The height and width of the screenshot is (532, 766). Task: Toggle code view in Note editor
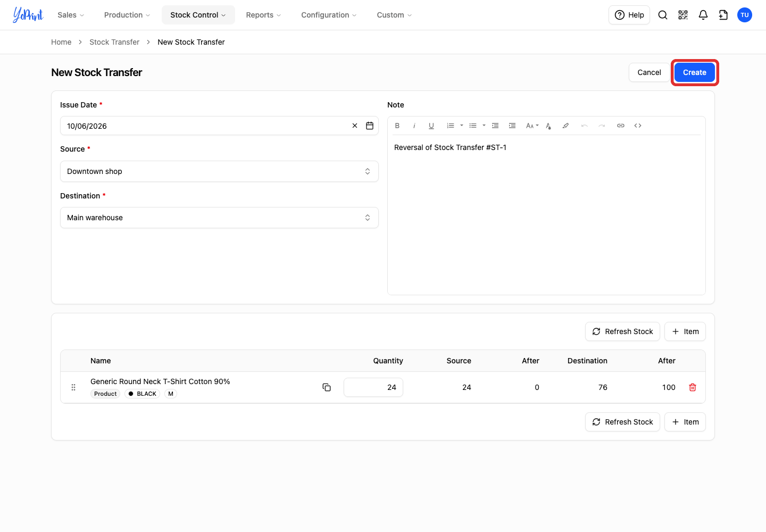point(638,126)
